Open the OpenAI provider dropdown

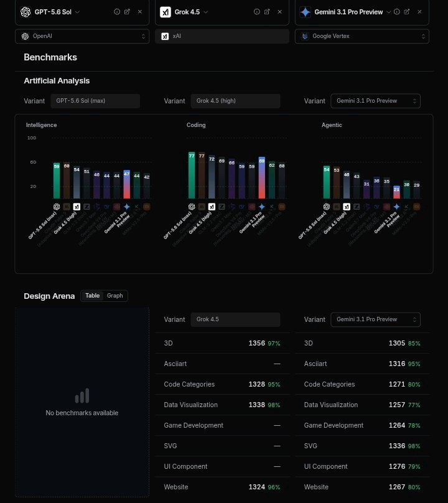[82, 36]
